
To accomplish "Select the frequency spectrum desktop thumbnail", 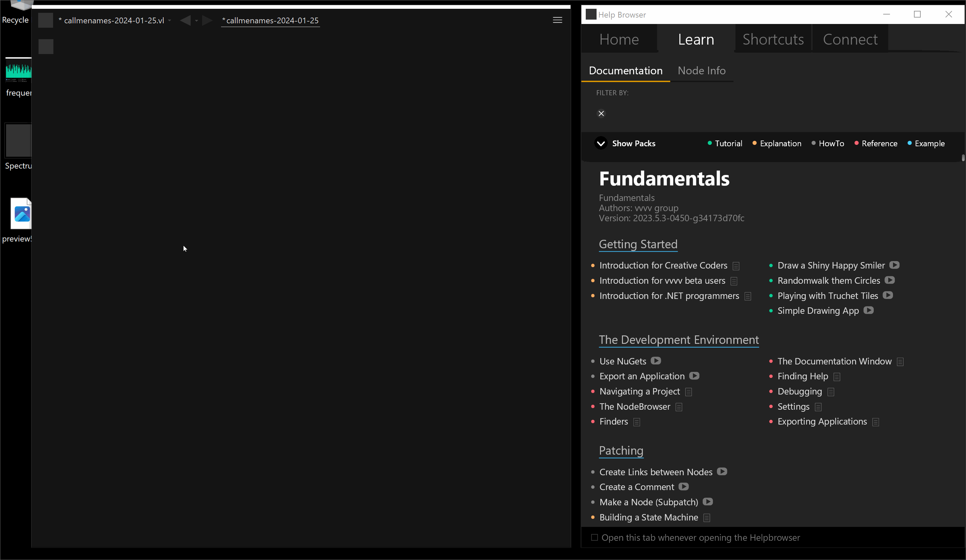I will (18, 77).
